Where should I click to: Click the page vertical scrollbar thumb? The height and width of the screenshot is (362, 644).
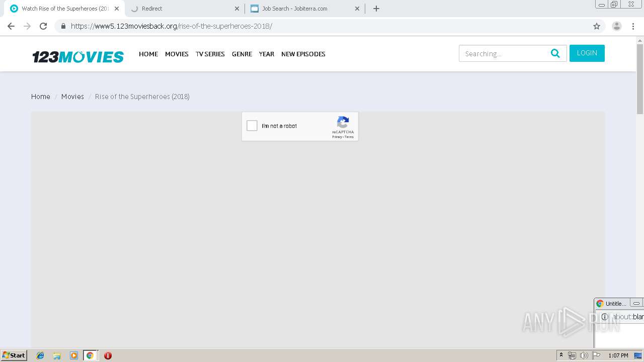click(x=640, y=79)
